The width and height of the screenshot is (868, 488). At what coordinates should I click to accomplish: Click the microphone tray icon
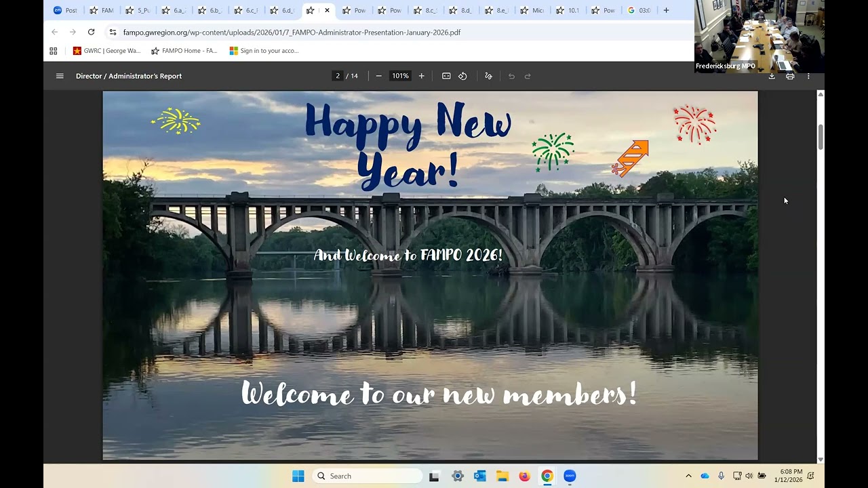click(721, 476)
